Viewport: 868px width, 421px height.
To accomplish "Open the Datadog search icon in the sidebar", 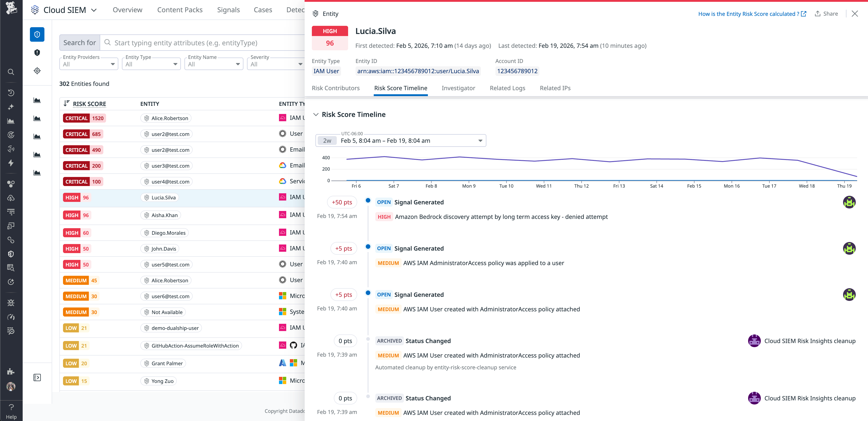I will coord(11,72).
